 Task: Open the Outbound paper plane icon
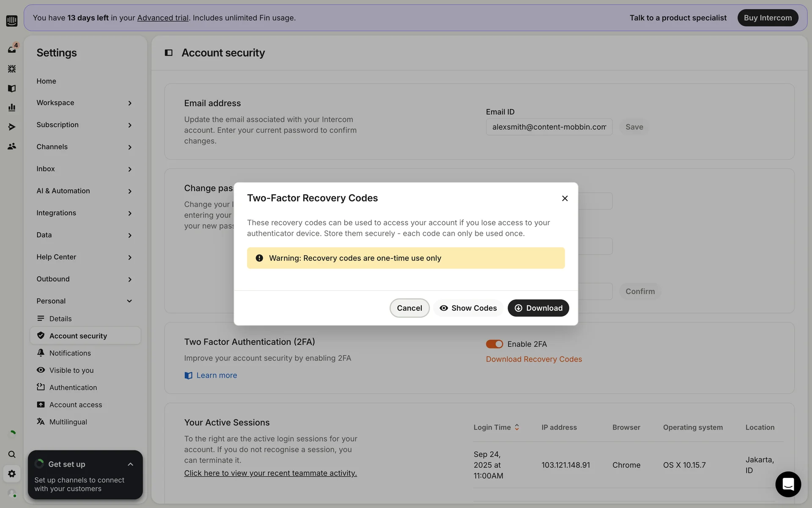pos(12,127)
